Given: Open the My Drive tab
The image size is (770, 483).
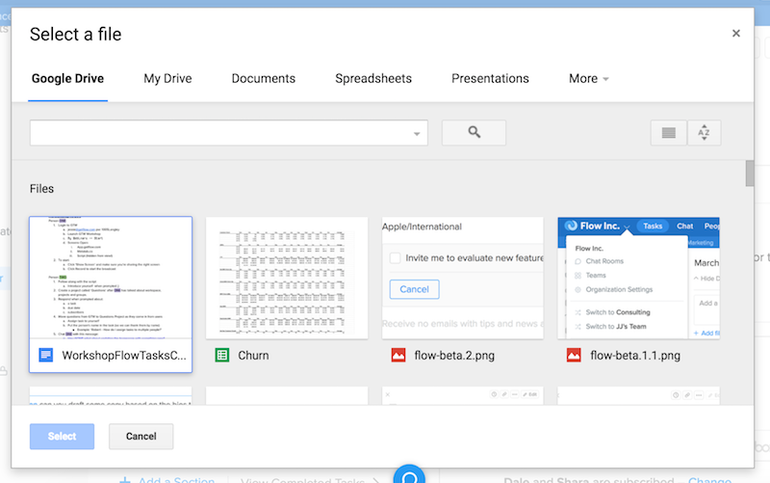Looking at the screenshot, I should pyautogui.click(x=167, y=79).
